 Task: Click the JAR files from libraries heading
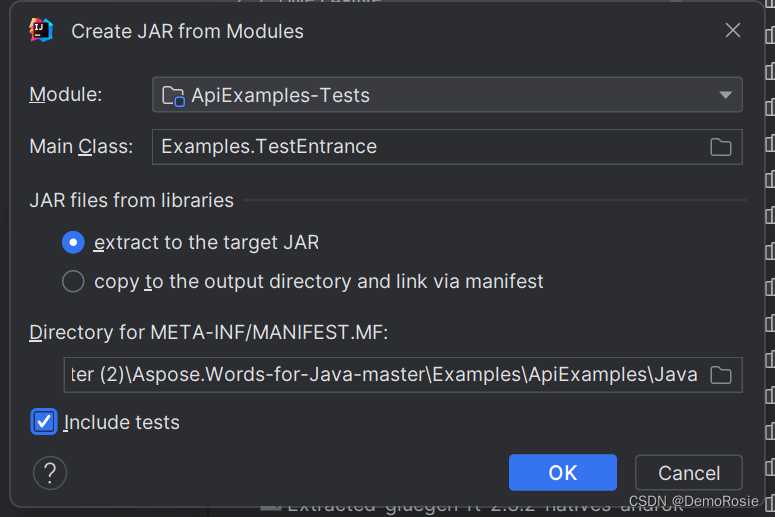(x=131, y=200)
